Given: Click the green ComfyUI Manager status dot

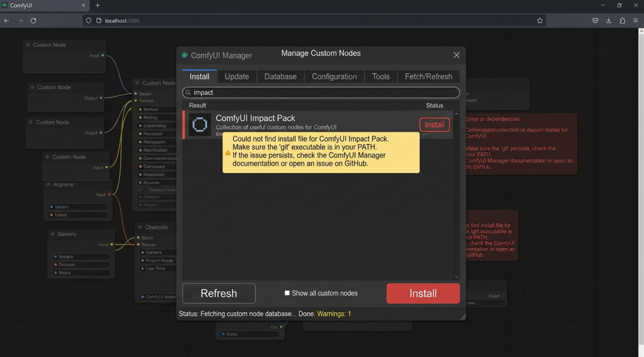Looking at the screenshot, I should (x=185, y=55).
